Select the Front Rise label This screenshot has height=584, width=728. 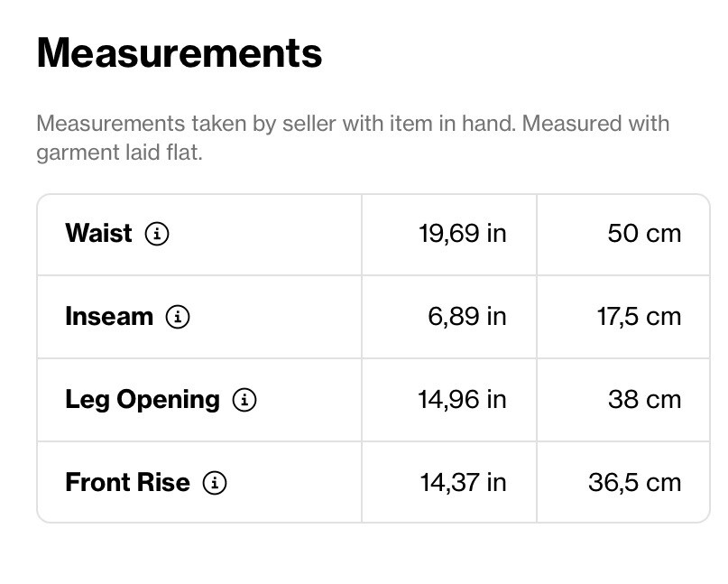pos(128,482)
